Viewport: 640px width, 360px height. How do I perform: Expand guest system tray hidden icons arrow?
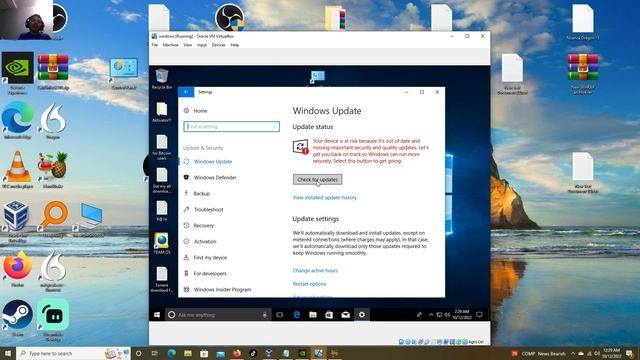(431, 315)
